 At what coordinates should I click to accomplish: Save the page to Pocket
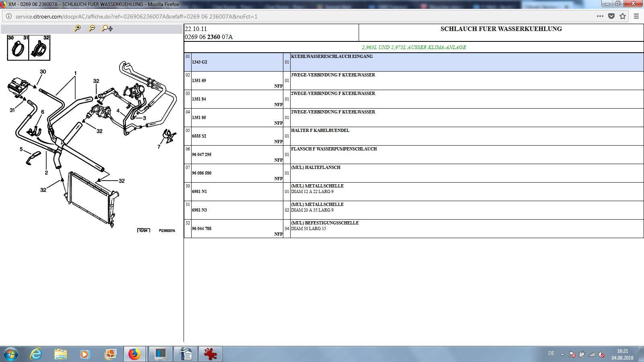611,16
